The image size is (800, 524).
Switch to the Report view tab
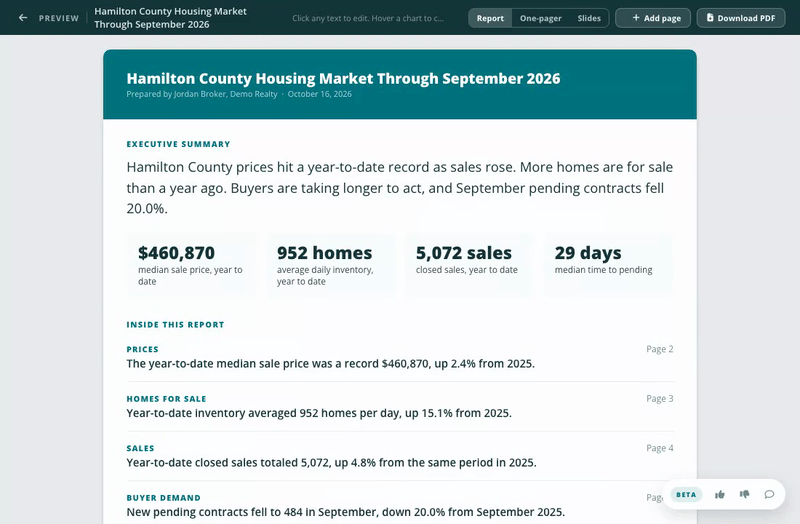pyautogui.click(x=490, y=18)
